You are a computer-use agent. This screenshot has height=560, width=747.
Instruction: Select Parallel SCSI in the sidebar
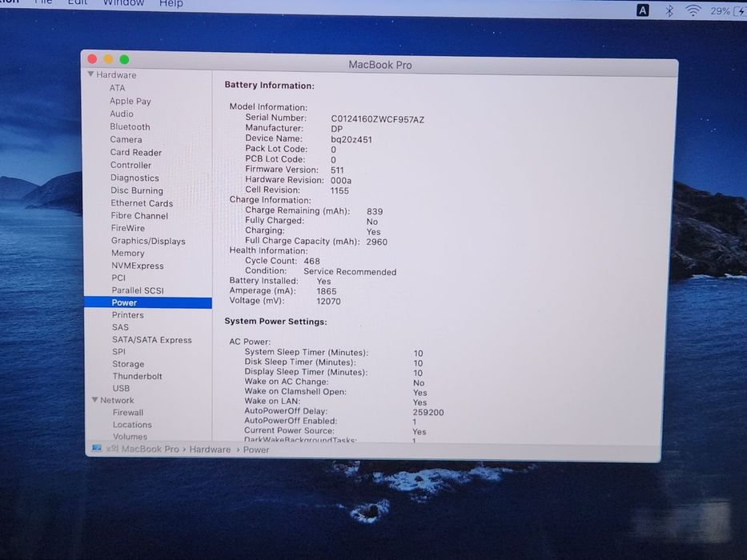[x=138, y=290]
